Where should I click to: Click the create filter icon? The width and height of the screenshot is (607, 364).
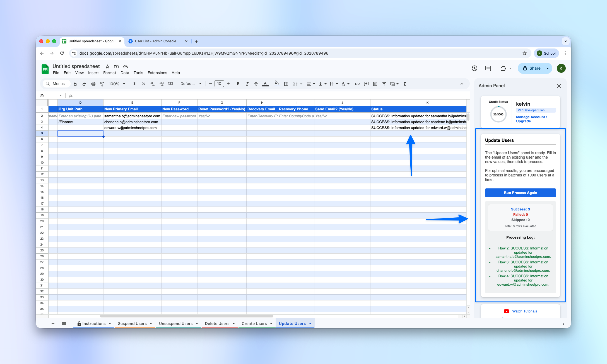tap(384, 84)
